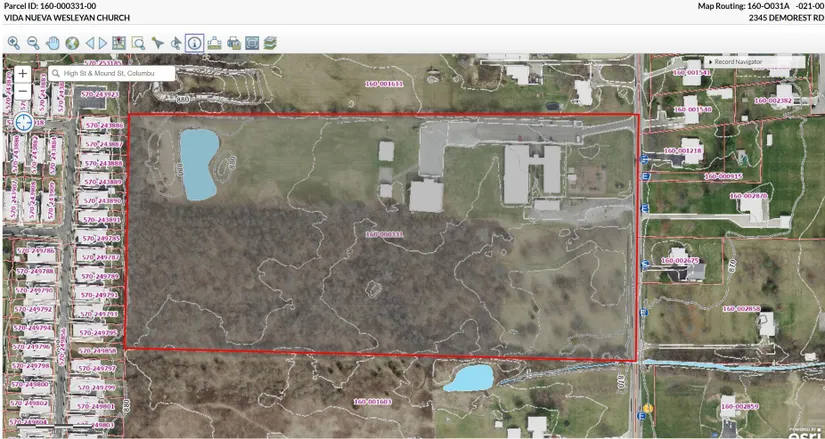The width and height of the screenshot is (825, 439).
Task: Select the Zoom In magnifier tool
Action: coord(14,43)
